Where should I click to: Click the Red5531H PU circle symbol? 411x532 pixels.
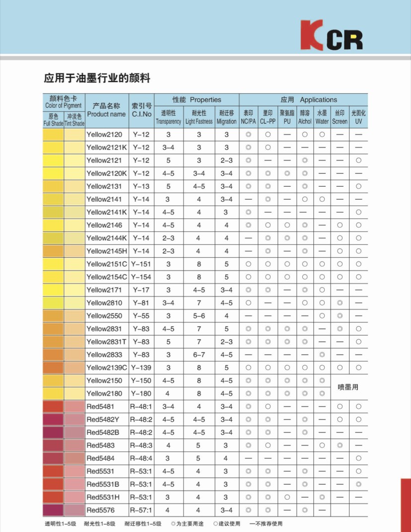[287, 496]
